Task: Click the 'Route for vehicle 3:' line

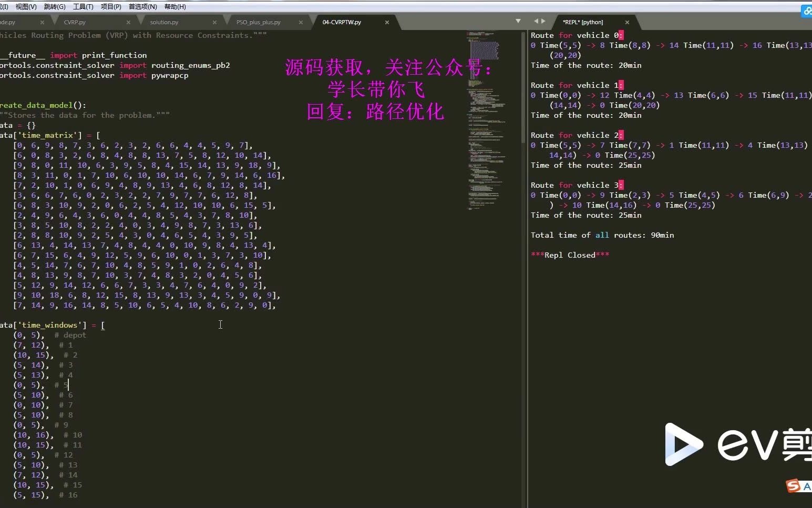Action: click(577, 185)
